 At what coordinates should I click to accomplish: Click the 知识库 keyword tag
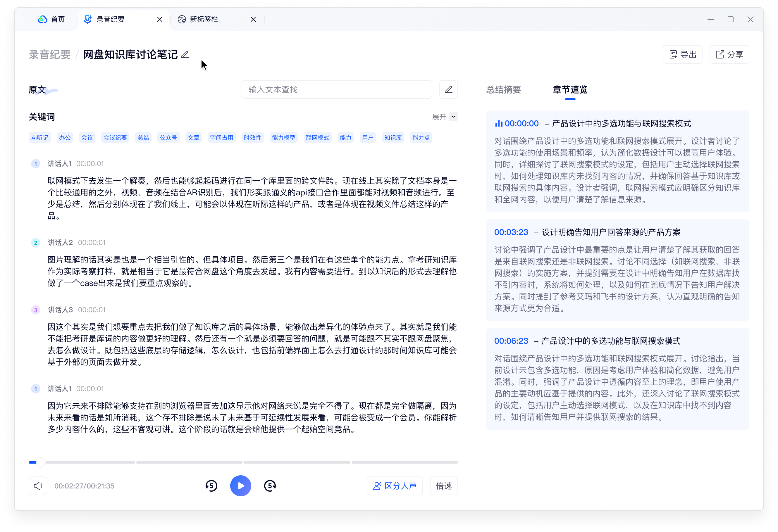pos(393,138)
